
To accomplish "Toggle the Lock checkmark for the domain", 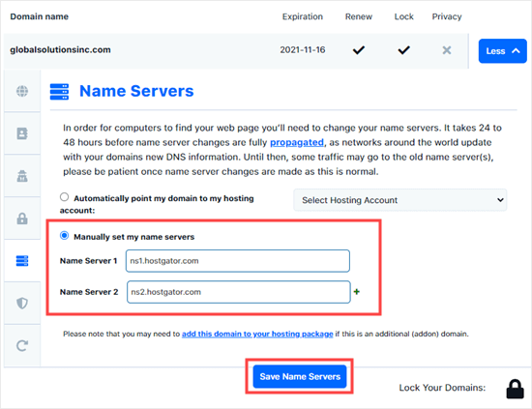I will [x=403, y=50].
